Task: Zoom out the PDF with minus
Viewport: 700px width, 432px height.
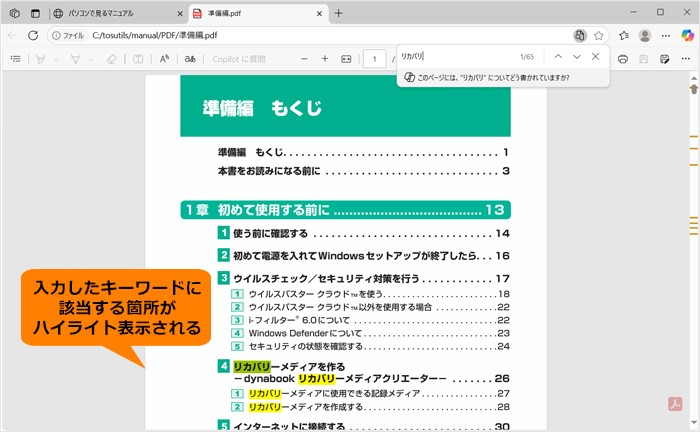Action: 304,59
